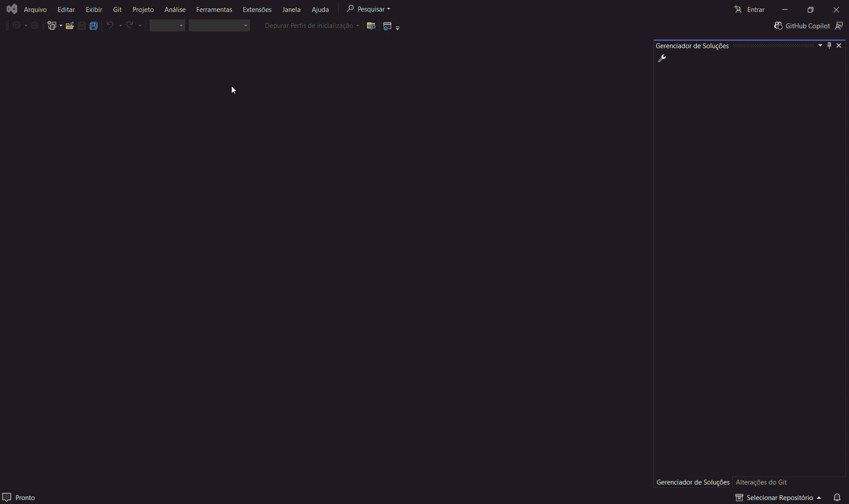Open the Arquivo menu
This screenshot has height=504, width=849.
pos(35,9)
